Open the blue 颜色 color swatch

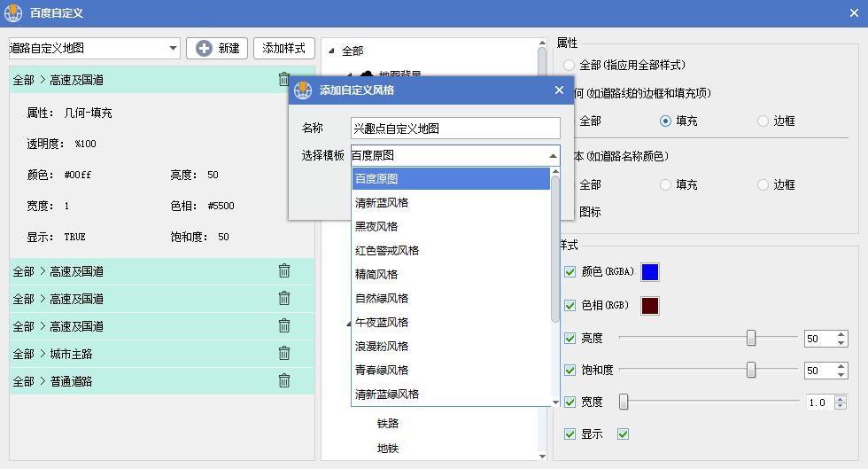pyautogui.click(x=650, y=272)
